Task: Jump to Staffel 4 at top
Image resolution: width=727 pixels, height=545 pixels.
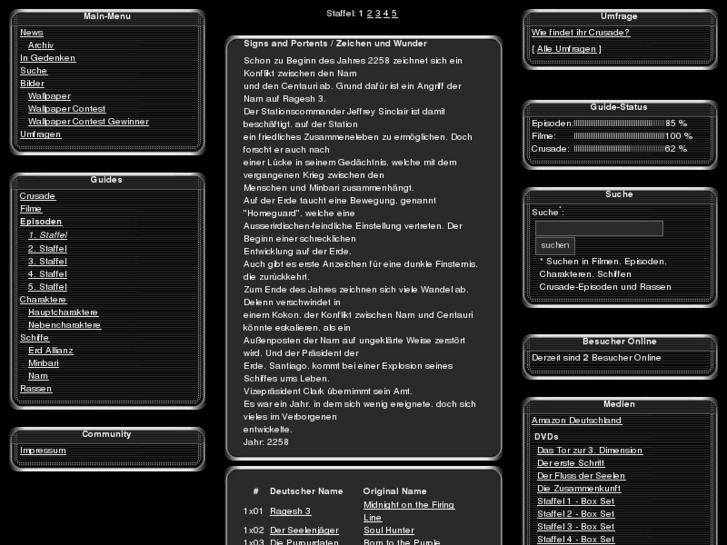Action: point(386,14)
